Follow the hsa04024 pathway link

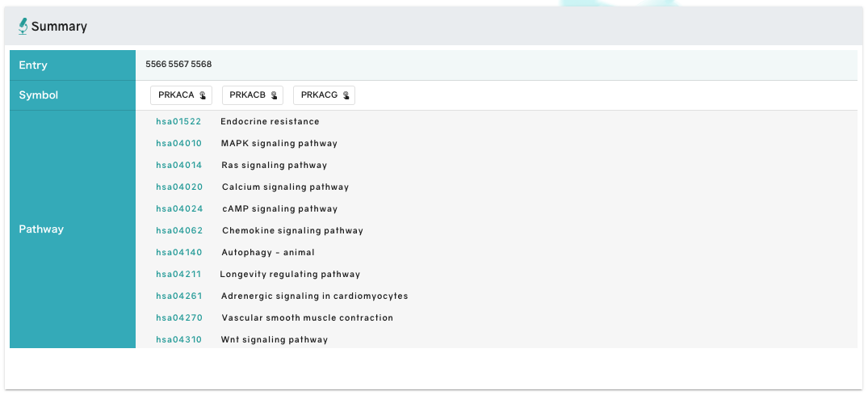179,209
